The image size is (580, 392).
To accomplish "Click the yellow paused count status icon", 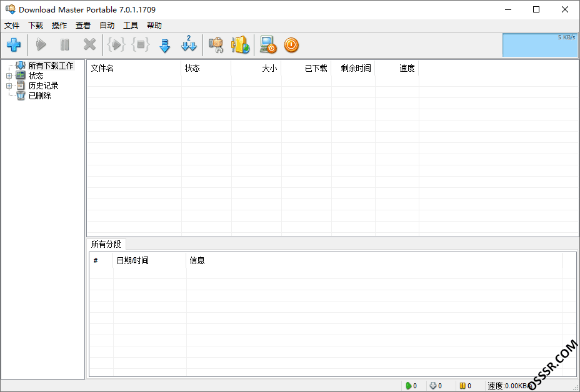I will pyautogui.click(x=462, y=386).
